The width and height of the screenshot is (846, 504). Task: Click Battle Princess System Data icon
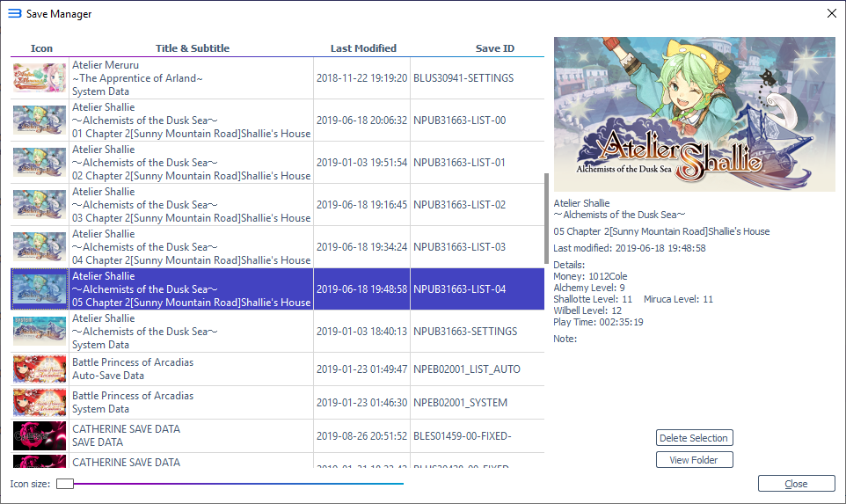pos(40,403)
